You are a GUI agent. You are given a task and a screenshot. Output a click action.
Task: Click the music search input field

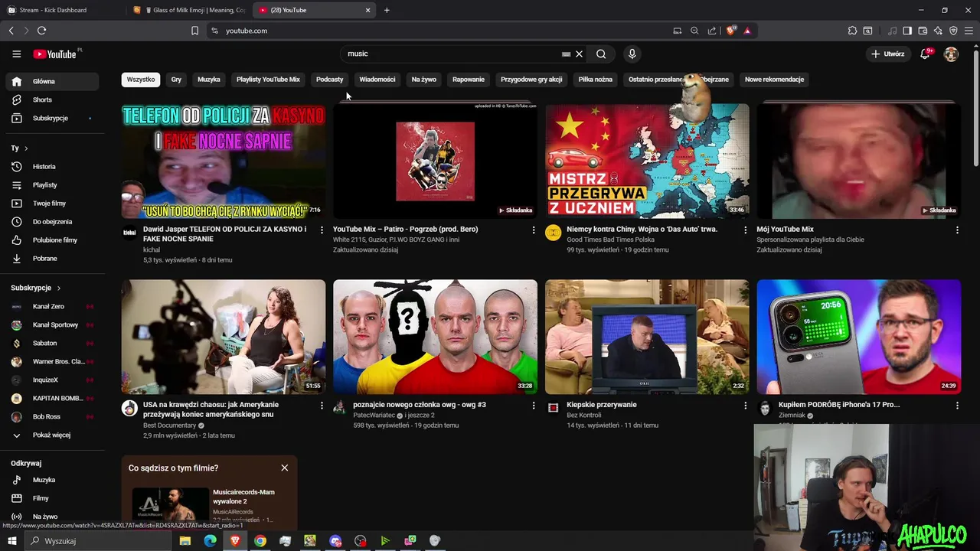click(452, 54)
